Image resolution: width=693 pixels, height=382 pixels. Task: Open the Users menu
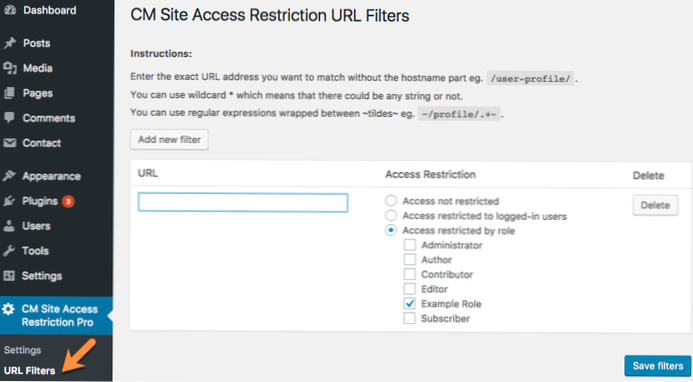pos(36,225)
